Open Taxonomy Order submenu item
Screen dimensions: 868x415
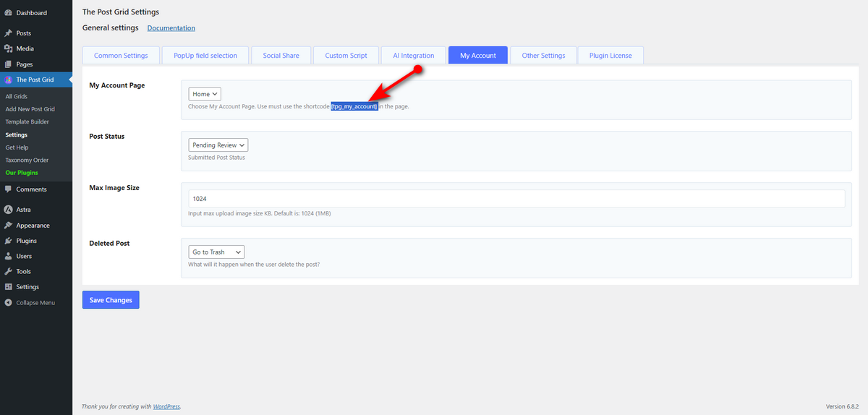pos(27,160)
